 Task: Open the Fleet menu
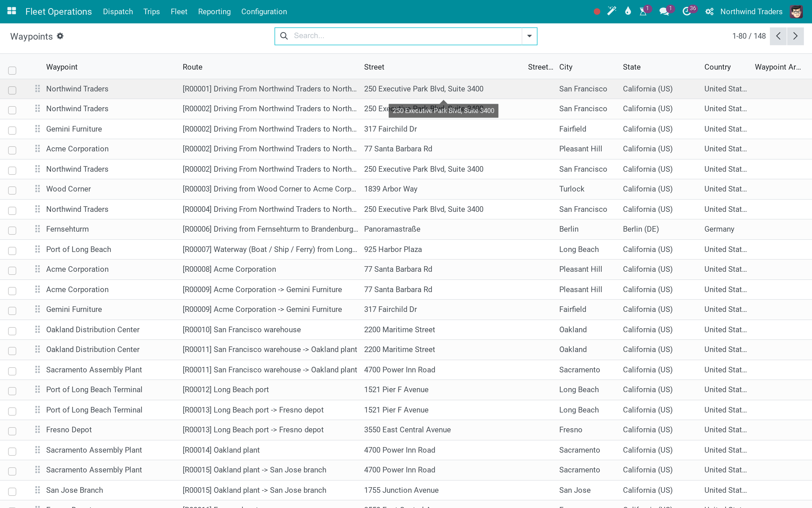tap(179, 12)
